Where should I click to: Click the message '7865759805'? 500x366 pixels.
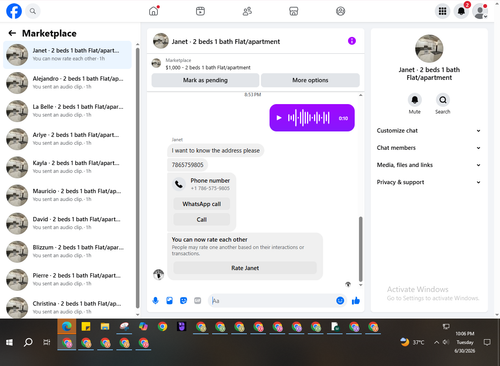[187, 165]
